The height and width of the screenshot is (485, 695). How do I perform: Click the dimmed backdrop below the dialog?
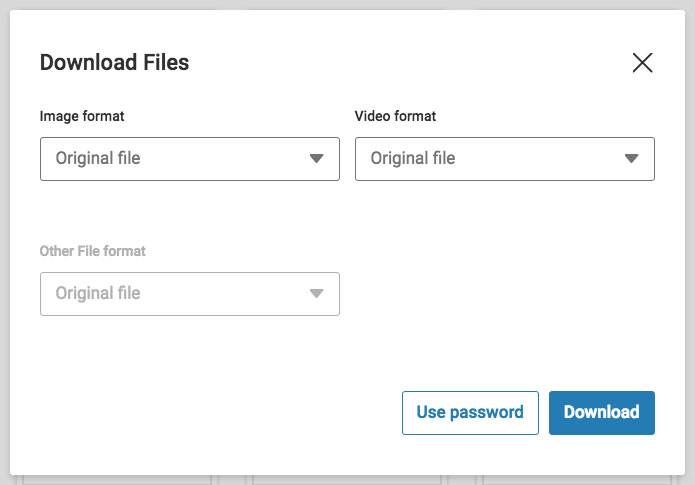[347, 480]
